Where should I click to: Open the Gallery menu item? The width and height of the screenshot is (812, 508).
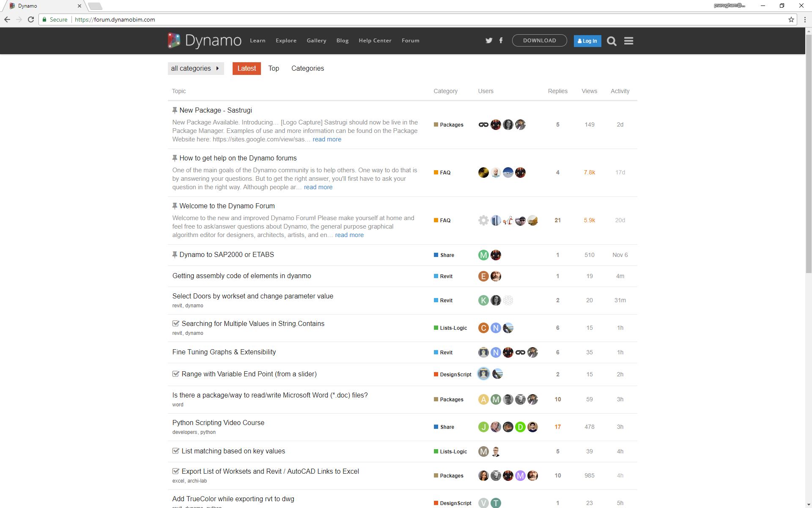click(x=316, y=41)
